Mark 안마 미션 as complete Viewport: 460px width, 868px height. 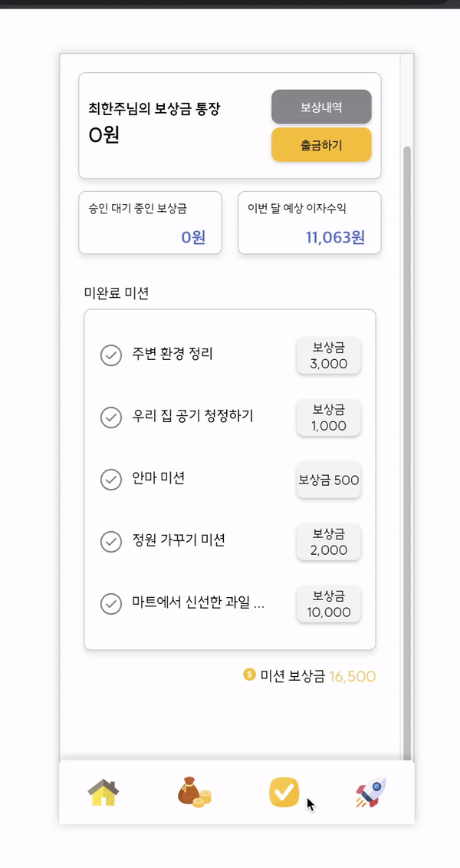point(111,480)
